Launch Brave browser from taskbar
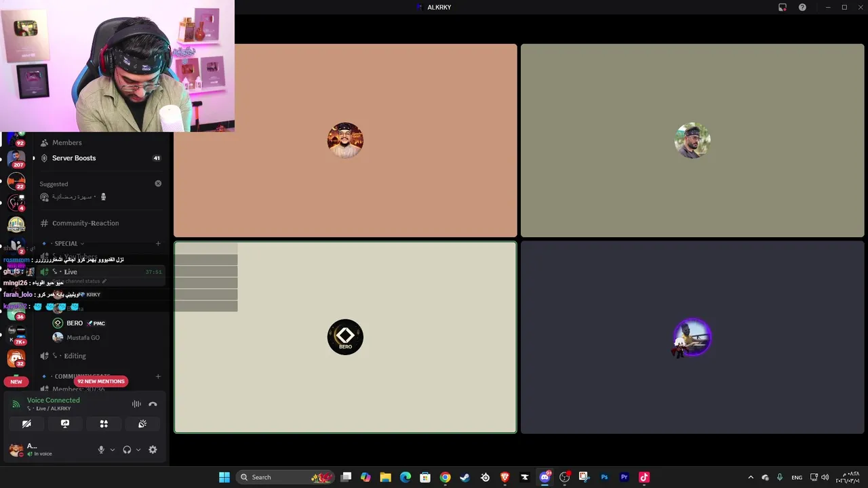Image resolution: width=868 pixels, height=488 pixels. tap(505, 477)
